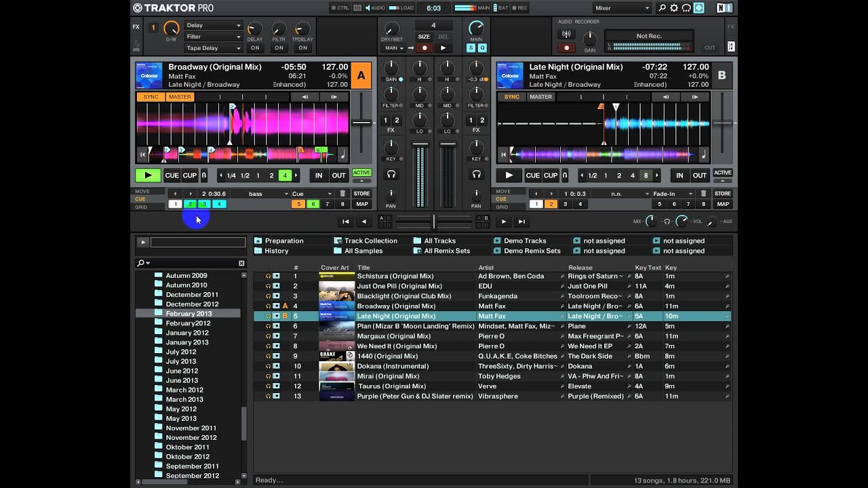
Task: Open the search magnifier icon in header
Action: pos(663,8)
